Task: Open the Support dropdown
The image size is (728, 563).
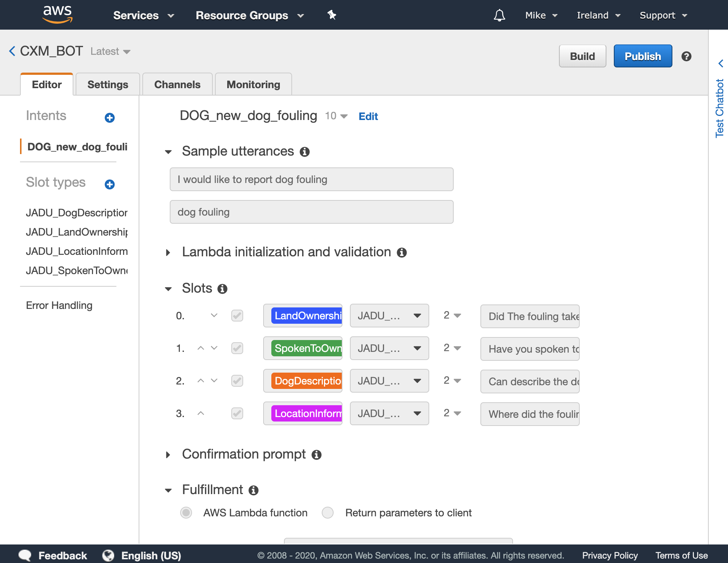Action: pyautogui.click(x=664, y=16)
